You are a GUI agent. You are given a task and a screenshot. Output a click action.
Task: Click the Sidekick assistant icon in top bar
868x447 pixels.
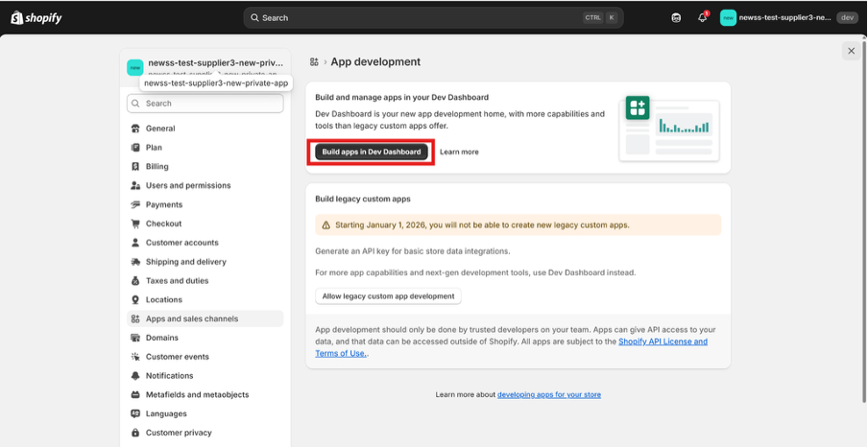tap(676, 17)
